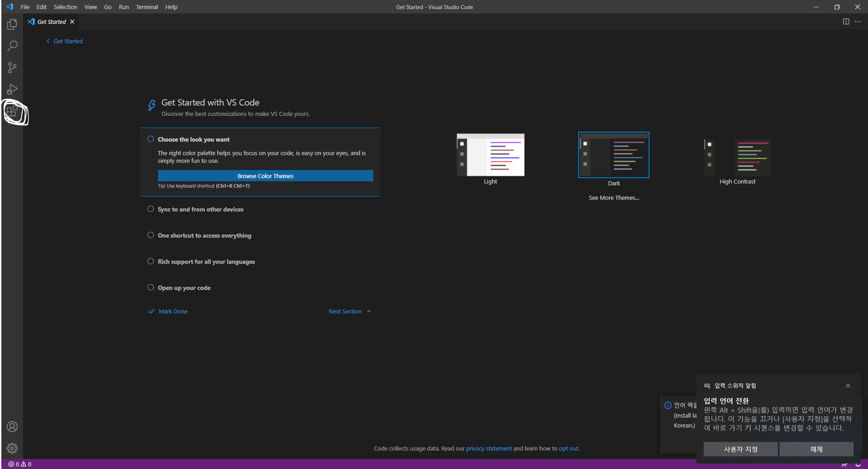Viewport: 868px width, 469px height.
Task: Click Browse Color Themes button
Action: [265, 176]
